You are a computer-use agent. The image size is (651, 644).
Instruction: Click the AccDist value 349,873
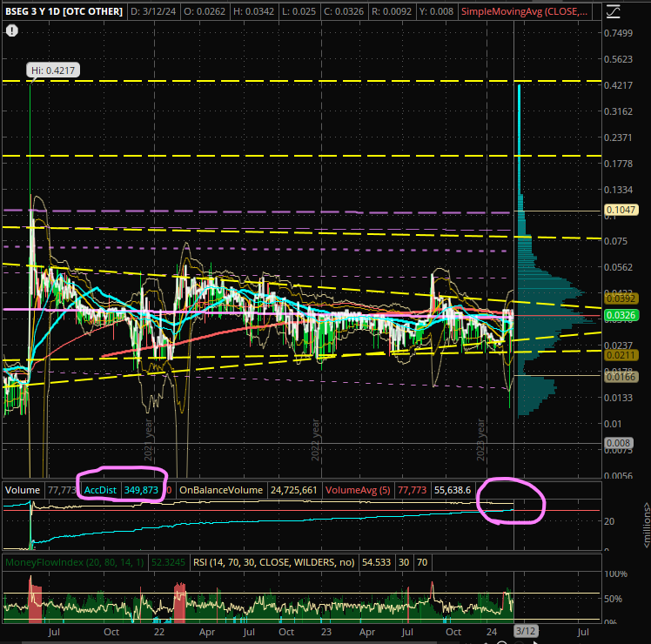point(141,490)
